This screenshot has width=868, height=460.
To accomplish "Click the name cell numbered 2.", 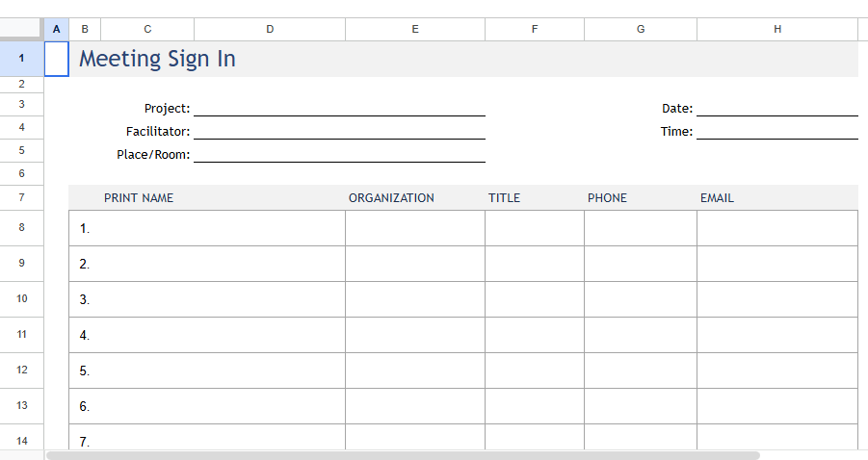I will [207, 264].
